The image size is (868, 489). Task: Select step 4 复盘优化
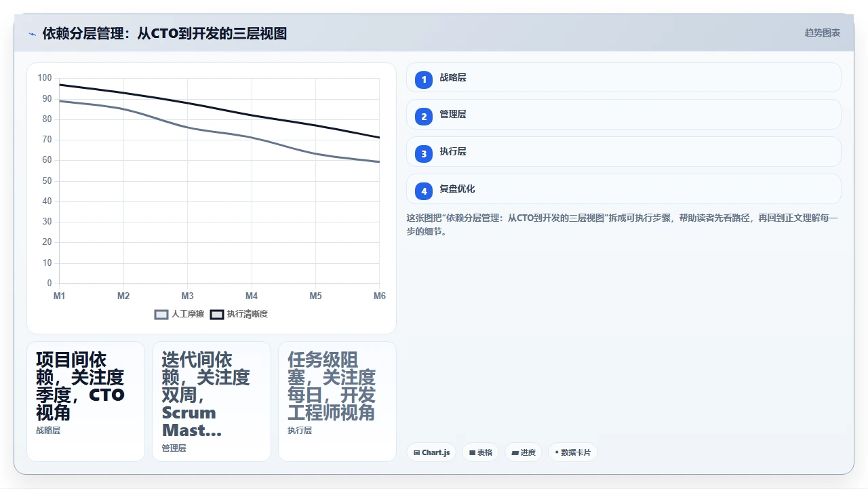[x=623, y=189]
